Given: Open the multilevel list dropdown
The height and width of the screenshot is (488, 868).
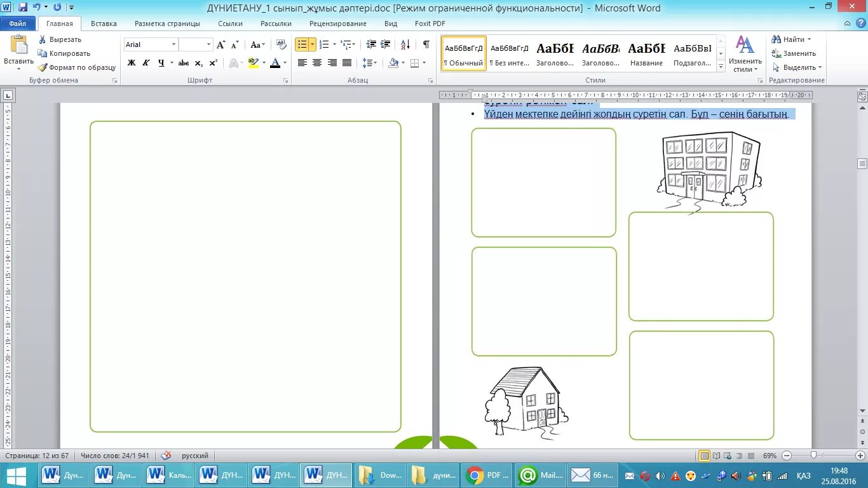Looking at the screenshot, I should pyautogui.click(x=353, y=44).
